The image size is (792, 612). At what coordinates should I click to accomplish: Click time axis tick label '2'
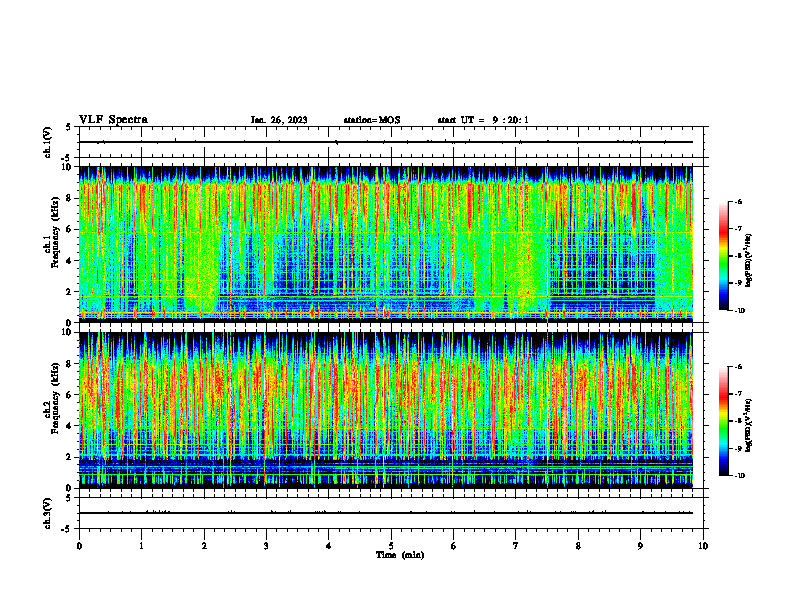(x=204, y=546)
